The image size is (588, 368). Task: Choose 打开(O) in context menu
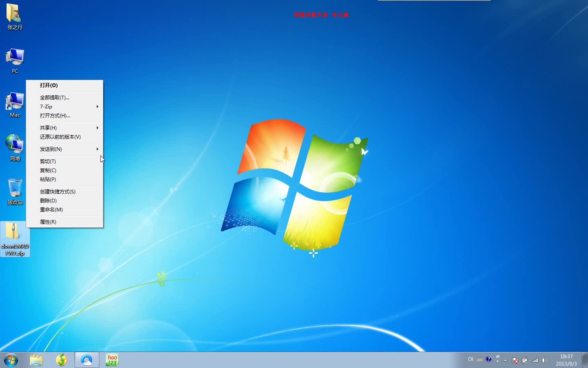coord(65,85)
